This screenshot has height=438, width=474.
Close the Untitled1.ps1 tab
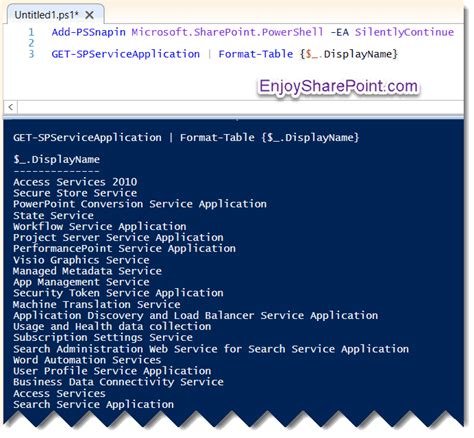(89, 15)
